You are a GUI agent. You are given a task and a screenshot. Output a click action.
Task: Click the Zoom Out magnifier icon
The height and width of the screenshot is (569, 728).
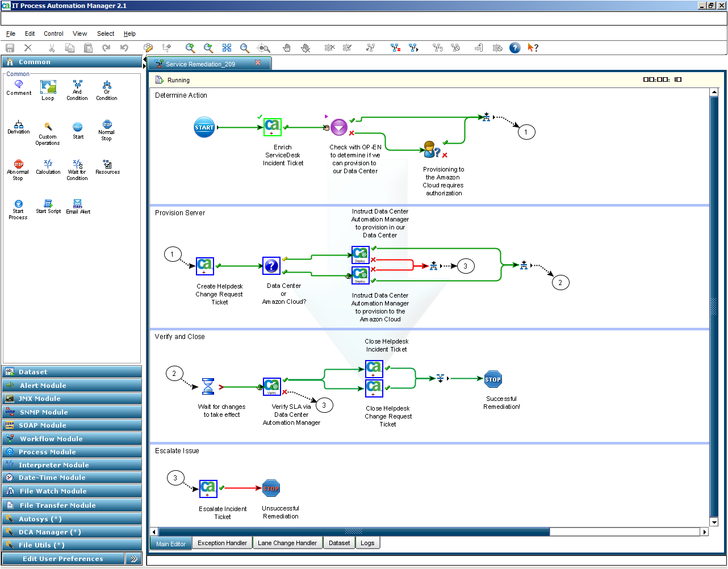coord(208,48)
